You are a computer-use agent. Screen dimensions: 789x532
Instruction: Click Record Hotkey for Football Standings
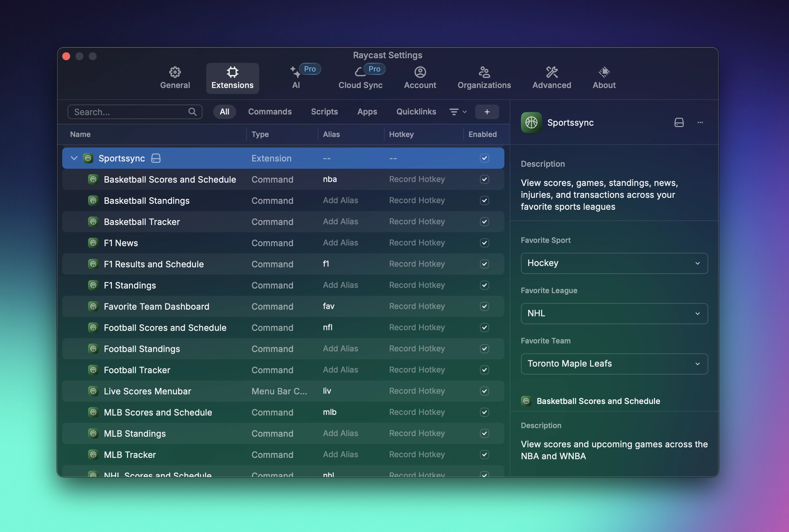pyautogui.click(x=416, y=349)
